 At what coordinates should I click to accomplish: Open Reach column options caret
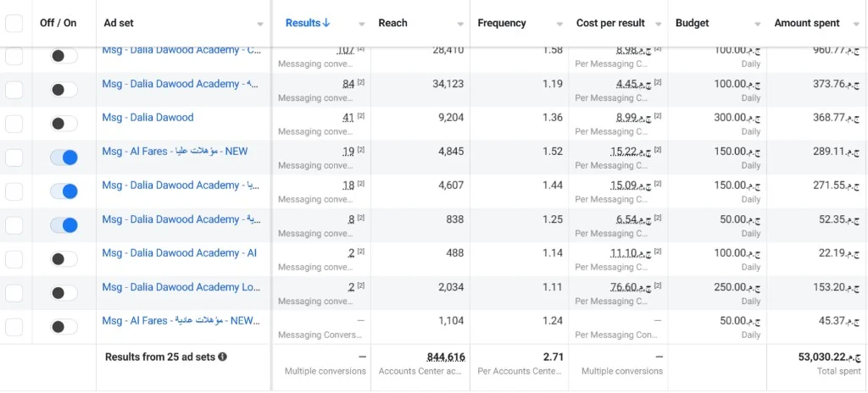click(x=460, y=25)
